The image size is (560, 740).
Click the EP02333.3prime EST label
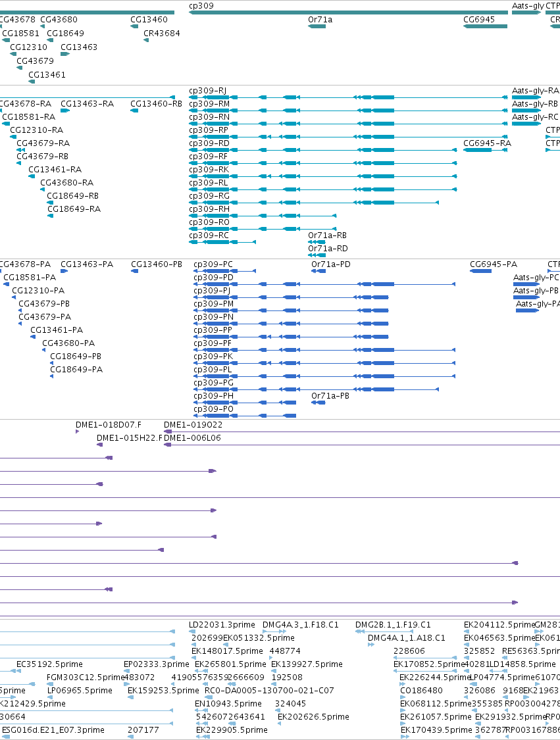pos(157,664)
